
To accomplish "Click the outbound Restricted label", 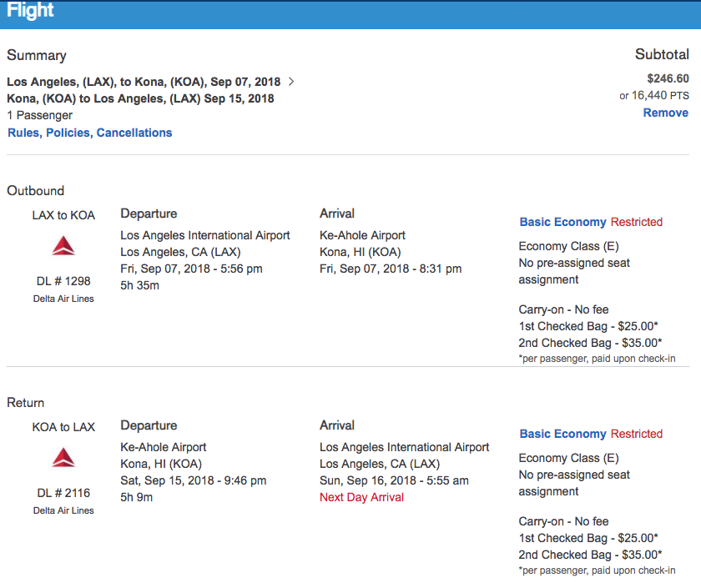I will pos(636,222).
